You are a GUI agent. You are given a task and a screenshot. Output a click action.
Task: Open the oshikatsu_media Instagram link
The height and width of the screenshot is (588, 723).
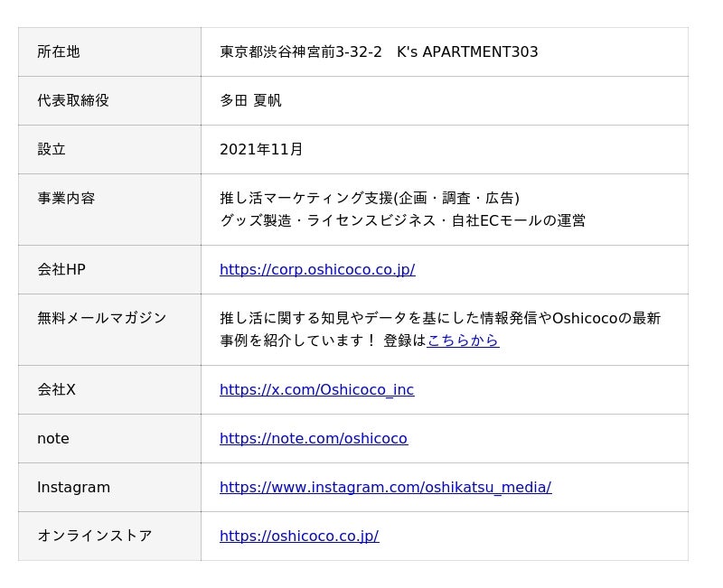pos(385,488)
